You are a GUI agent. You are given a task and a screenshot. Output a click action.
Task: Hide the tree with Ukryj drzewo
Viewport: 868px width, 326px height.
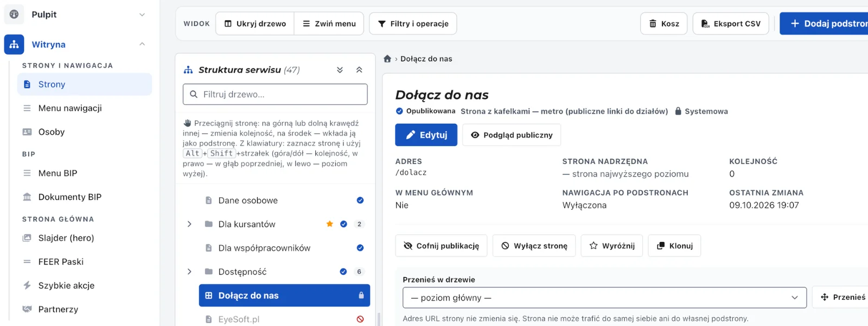(255, 24)
